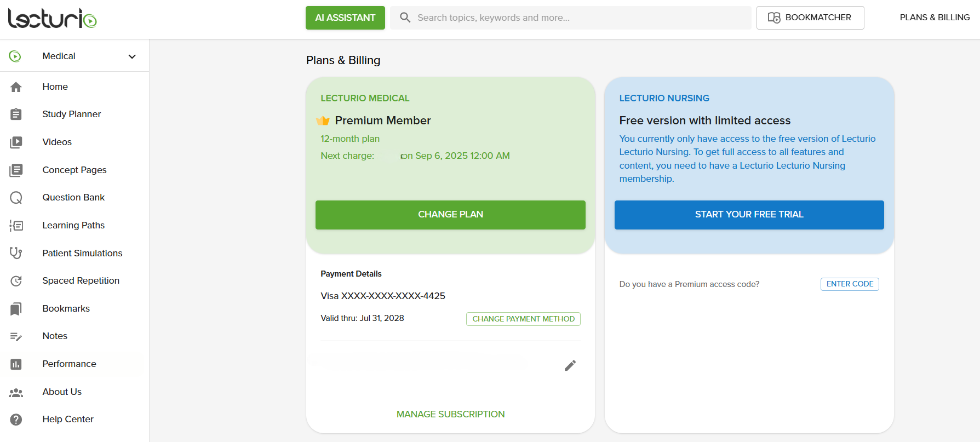Open the Home menu item
The width and height of the screenshot is (980, 442).
tap(55, 87)
